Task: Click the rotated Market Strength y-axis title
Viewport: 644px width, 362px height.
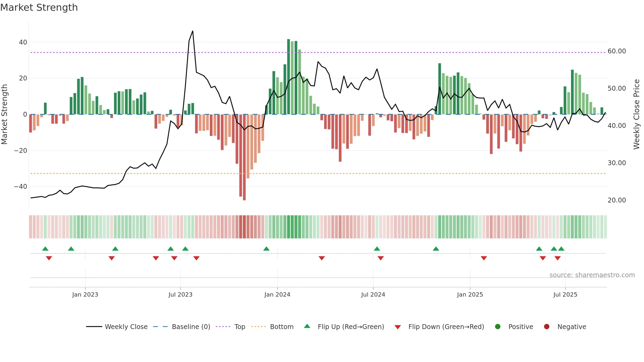Action: [4, 114]
